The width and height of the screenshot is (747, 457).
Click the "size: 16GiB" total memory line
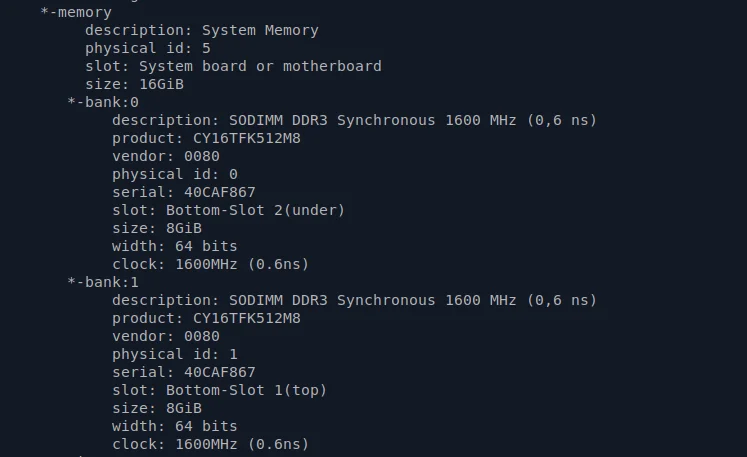click(x=134, y=84)
